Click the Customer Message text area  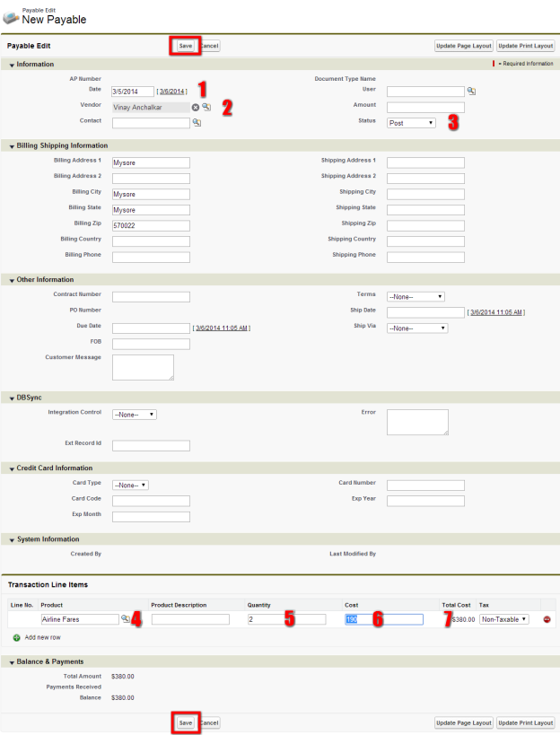[x=143, y=367]
